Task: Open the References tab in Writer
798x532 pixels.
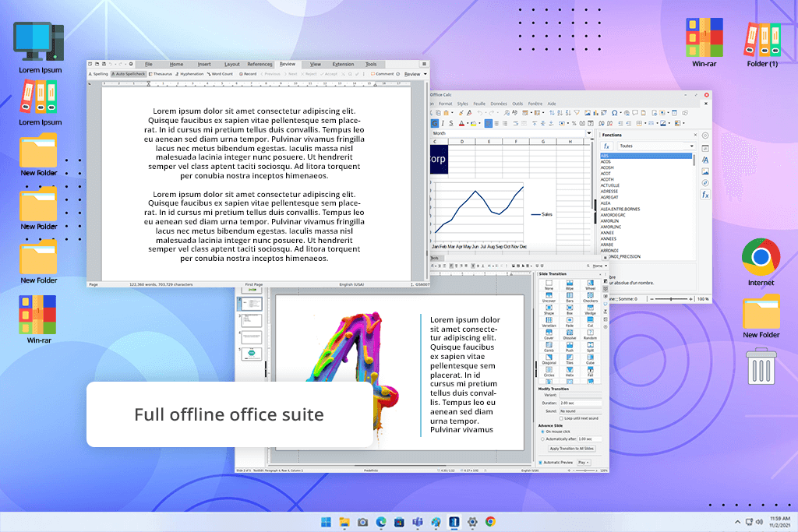Action: [260, 64]
